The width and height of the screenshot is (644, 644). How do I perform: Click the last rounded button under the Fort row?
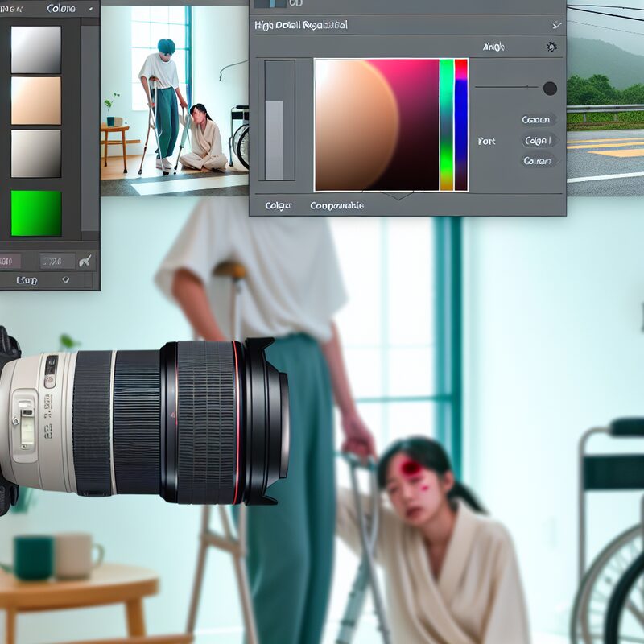point(538,161)
